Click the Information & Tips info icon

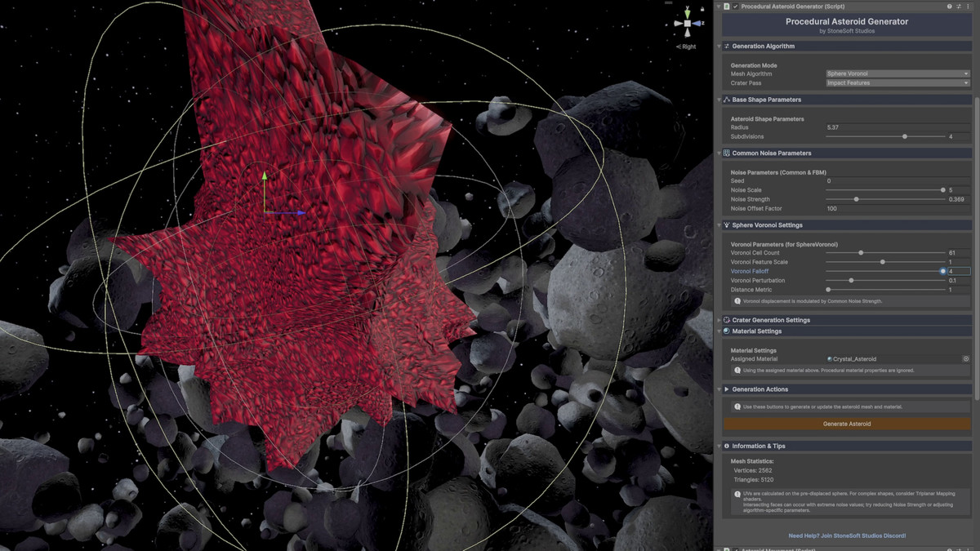[727, 447]
